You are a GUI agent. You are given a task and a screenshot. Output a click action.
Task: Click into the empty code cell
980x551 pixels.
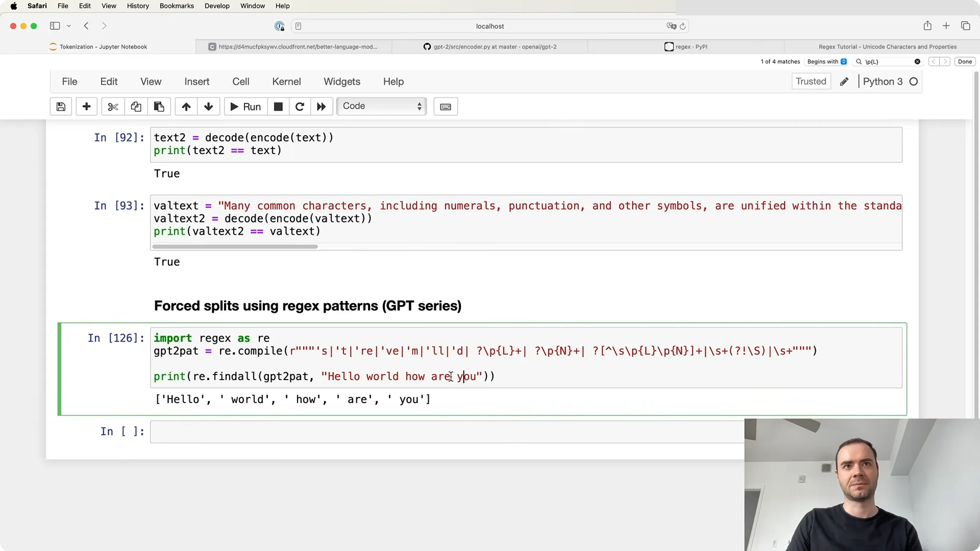447,431
